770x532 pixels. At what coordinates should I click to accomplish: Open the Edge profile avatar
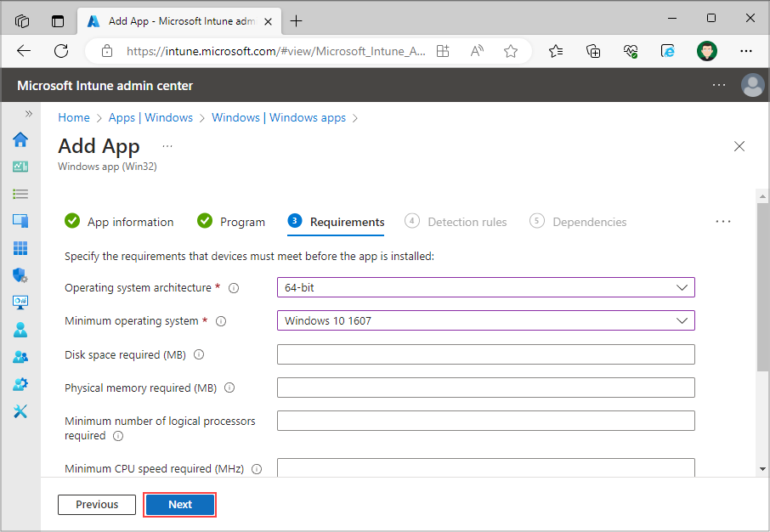(x=706, y=51)
